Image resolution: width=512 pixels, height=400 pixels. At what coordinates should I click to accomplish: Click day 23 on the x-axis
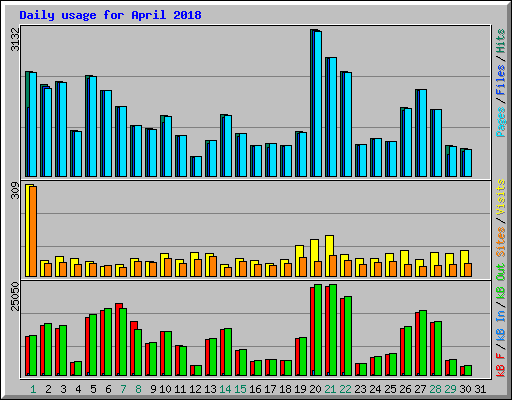coord(360,389)
